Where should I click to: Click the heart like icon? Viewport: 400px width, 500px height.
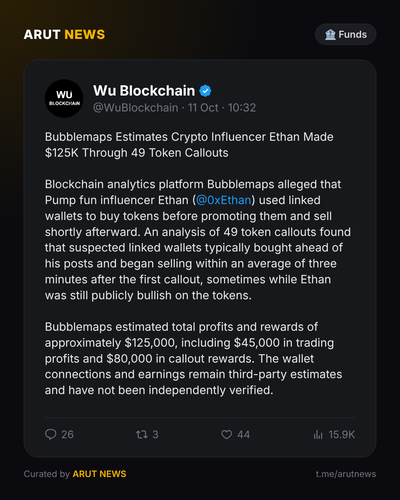click(227, 434)
